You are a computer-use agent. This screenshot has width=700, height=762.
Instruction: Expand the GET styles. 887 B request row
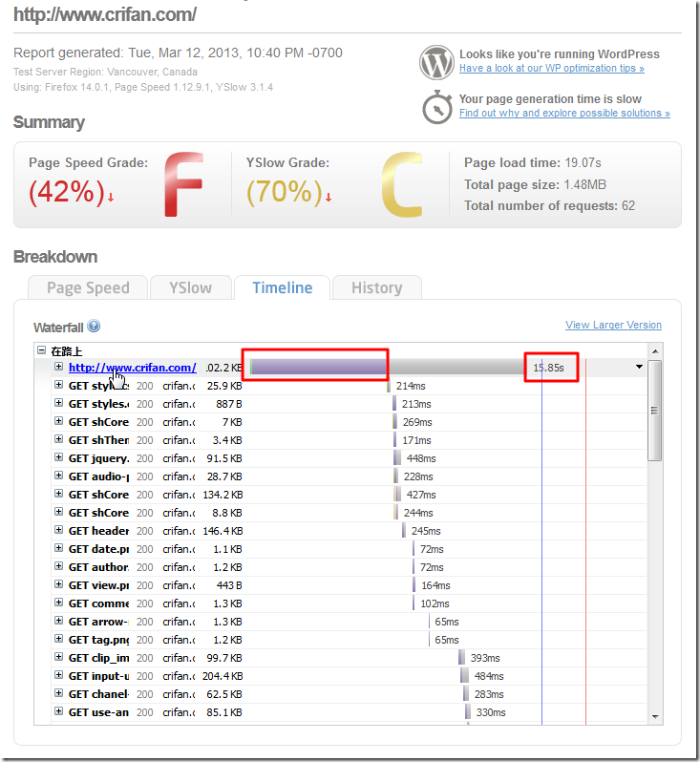(x=59, y=403)
